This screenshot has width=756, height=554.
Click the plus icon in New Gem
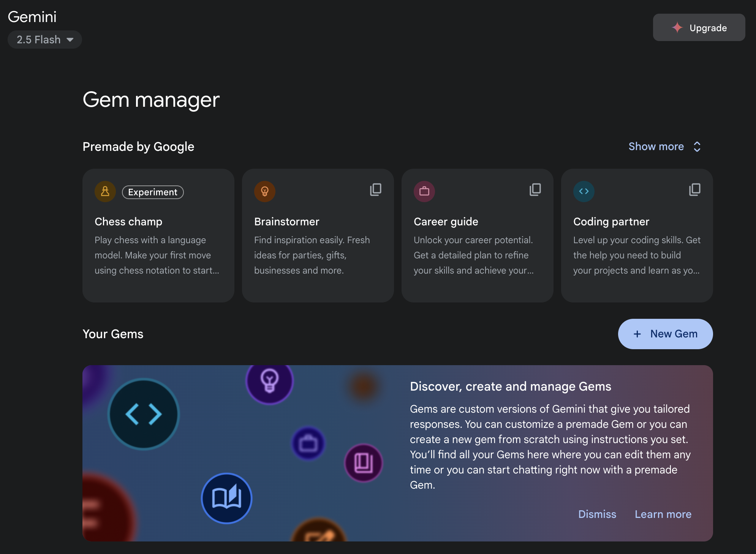(637, 334)
